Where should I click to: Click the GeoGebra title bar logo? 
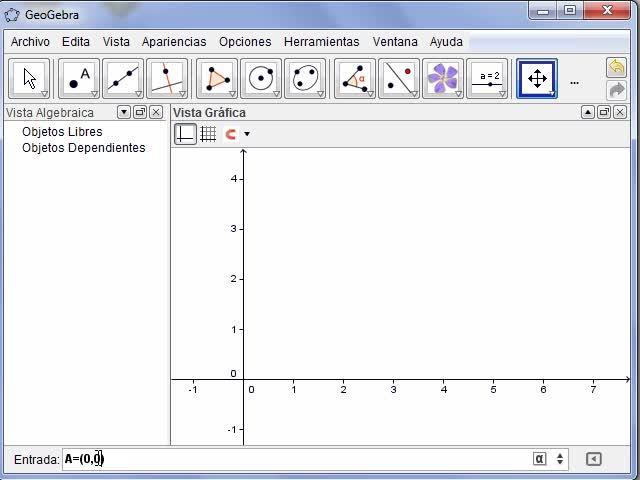12,16
